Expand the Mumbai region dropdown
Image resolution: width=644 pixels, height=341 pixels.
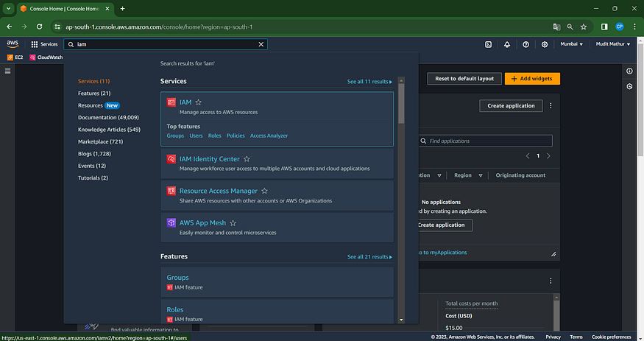571,44
